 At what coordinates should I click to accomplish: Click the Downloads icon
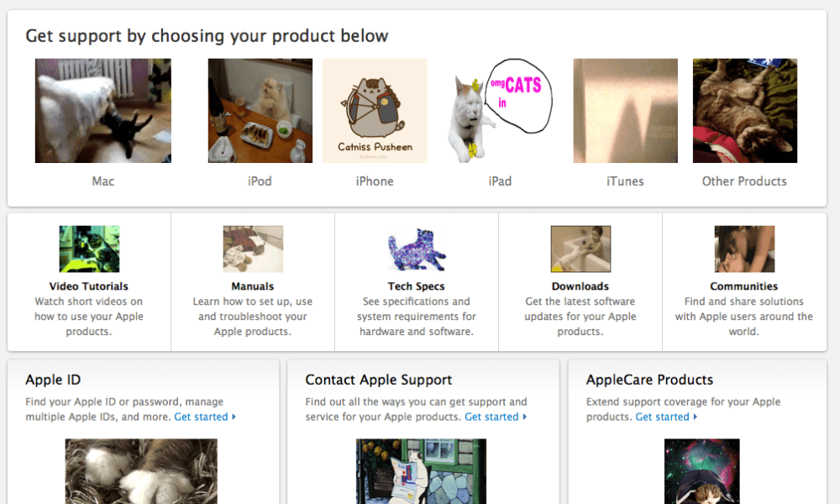pyautogui.click(x=580, y=249)
